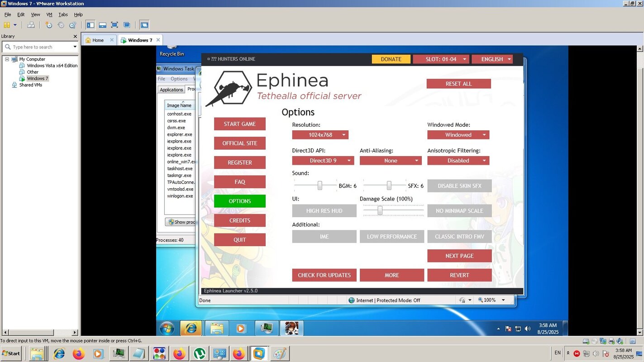Image resolution: width=644 pixels, height=362 pixels.
Task: Click the console view toolbar icon
Action: 144,25
